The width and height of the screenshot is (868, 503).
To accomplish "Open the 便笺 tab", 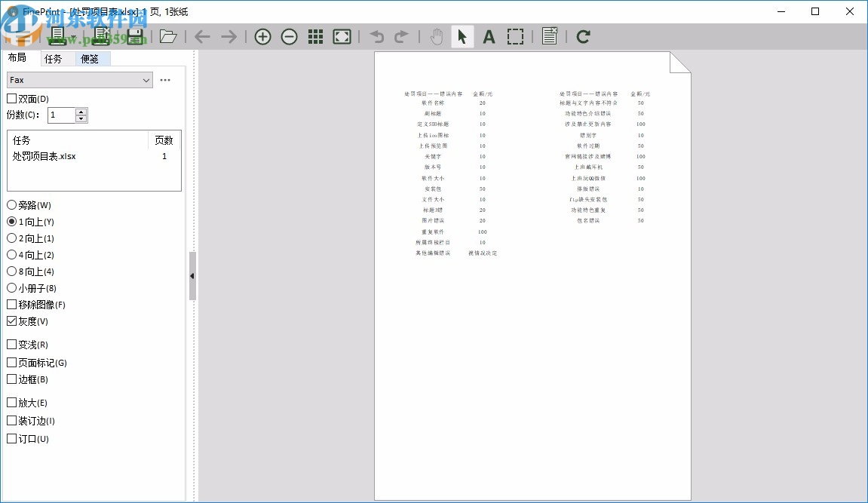I will [90, 57].
